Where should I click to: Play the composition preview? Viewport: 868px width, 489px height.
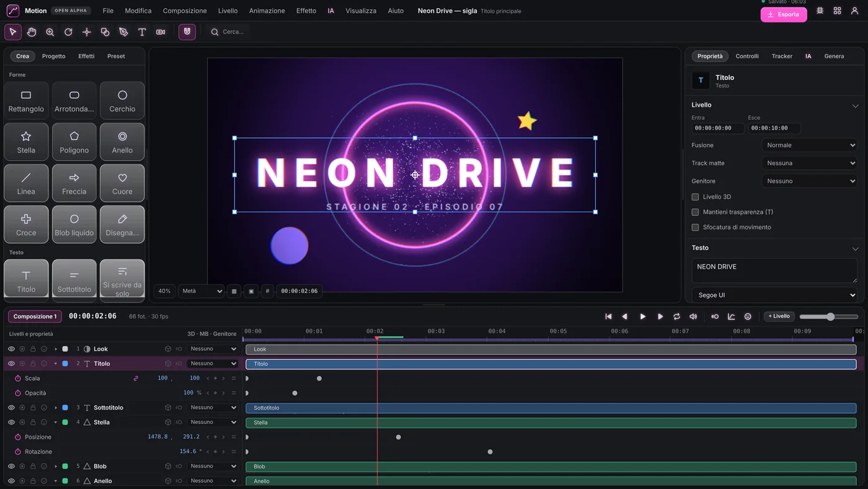click(642, 316)
